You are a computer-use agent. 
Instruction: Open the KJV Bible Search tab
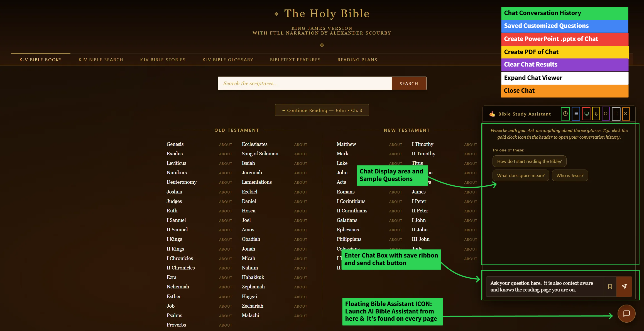click(101, 60)
